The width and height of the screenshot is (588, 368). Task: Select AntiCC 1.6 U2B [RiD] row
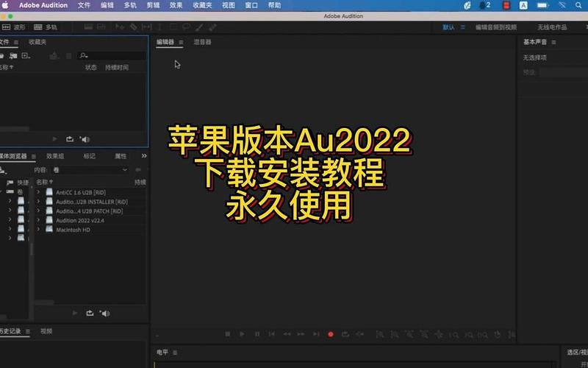90,192
